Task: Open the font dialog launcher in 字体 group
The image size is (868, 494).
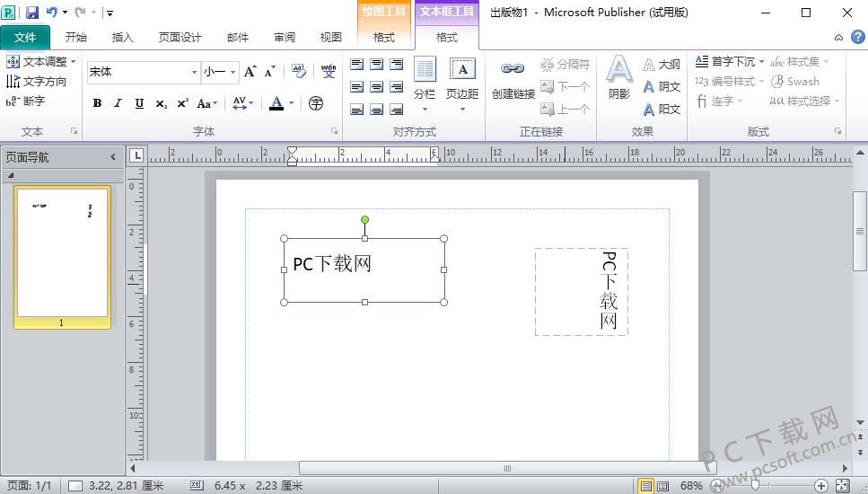Action: pyautogui.click(x=334, y=131)
